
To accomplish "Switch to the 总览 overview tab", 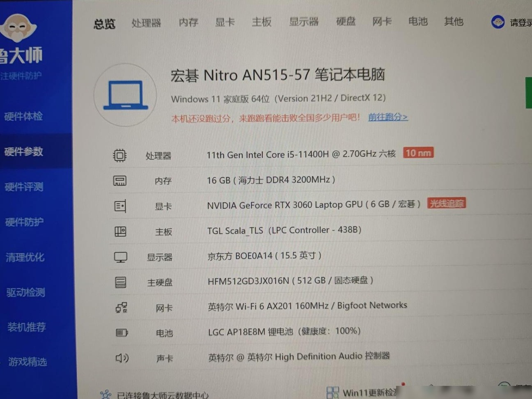I will click(104, 24).
